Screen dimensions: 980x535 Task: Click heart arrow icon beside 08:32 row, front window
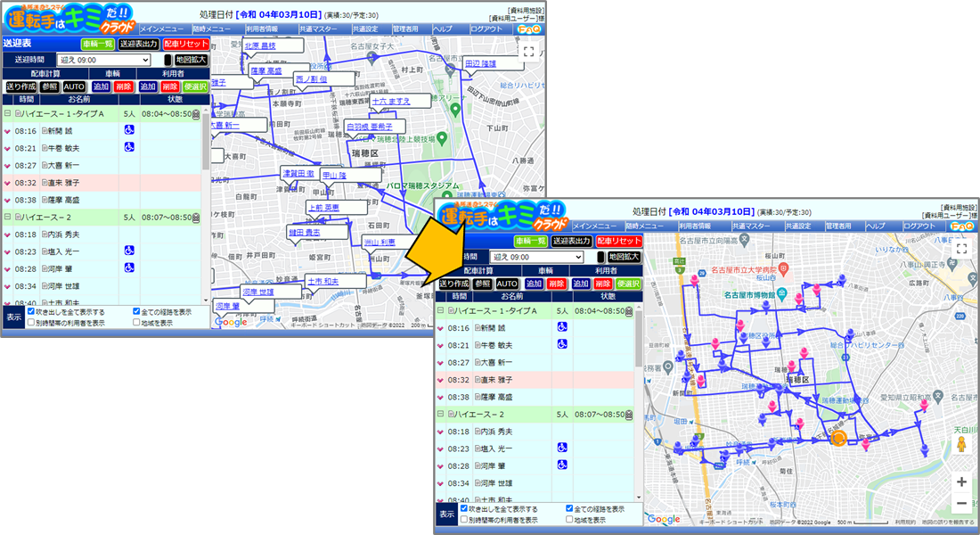click(x=441, y=381)
